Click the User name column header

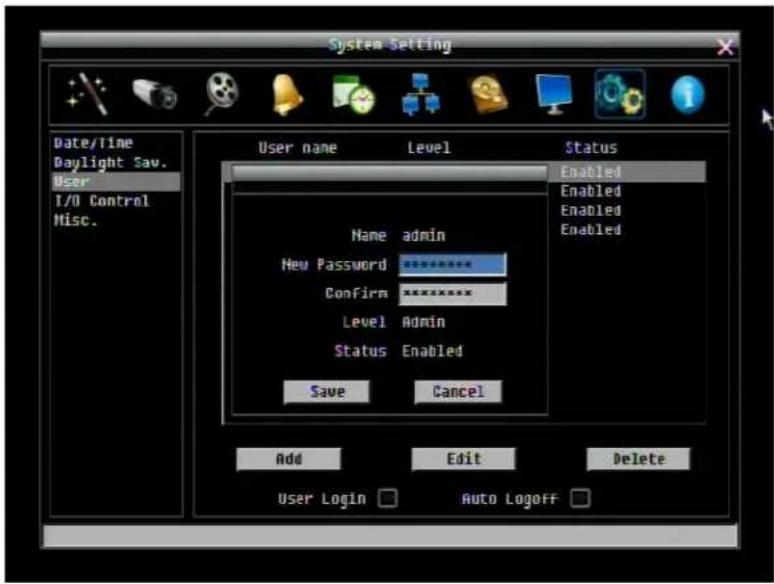[298, 148]
